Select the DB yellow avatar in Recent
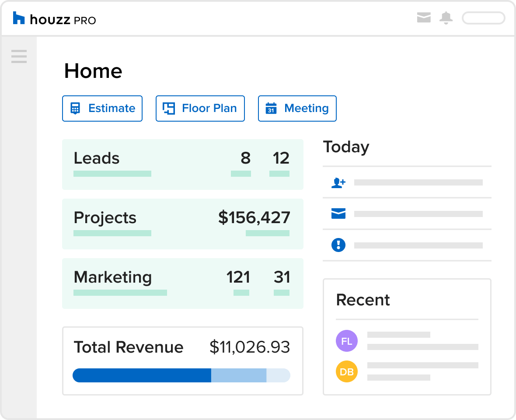Viewport: 516px width, 420px height. [347, 371]
